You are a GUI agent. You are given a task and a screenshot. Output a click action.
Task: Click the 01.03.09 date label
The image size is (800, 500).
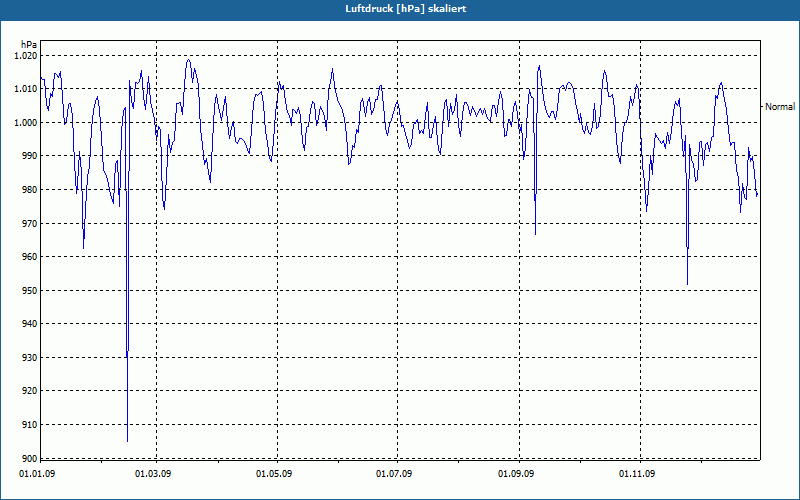153,474
